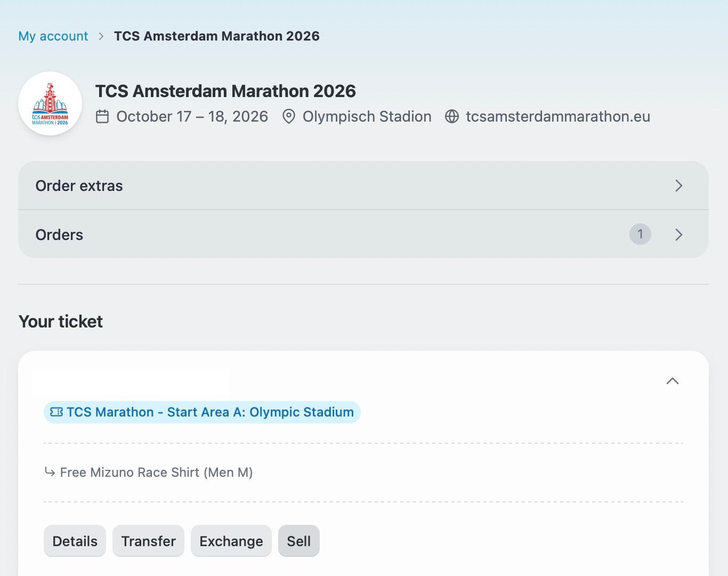Open the Order extras row
728x576 pixels.
click(363, 186)
